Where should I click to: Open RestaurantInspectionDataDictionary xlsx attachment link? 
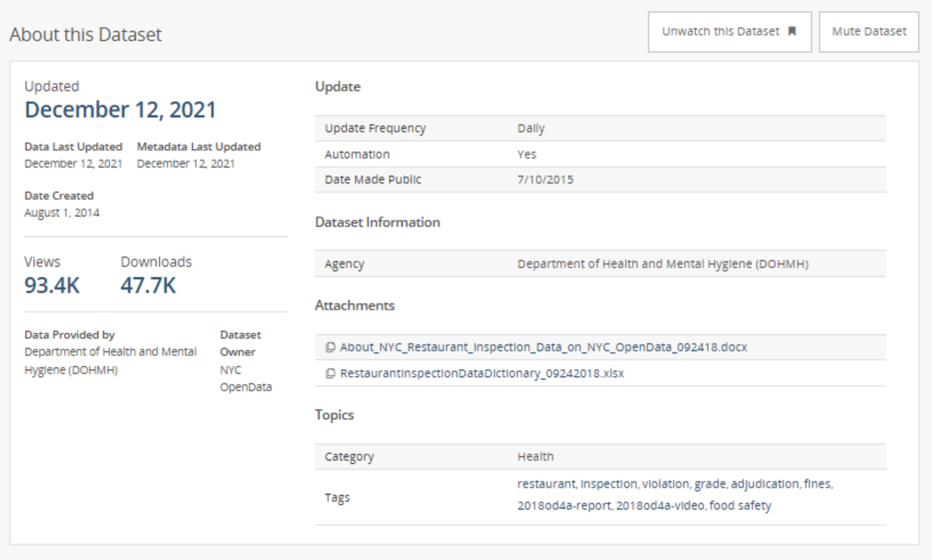(482, 373)
